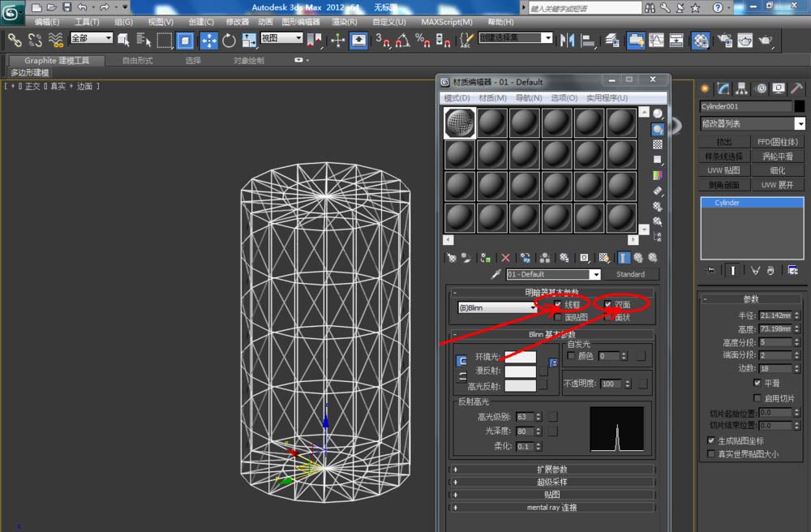Expand the 扩展参数 rollout
The width and height of the screenshot is (811, 532).
(551, 470)
